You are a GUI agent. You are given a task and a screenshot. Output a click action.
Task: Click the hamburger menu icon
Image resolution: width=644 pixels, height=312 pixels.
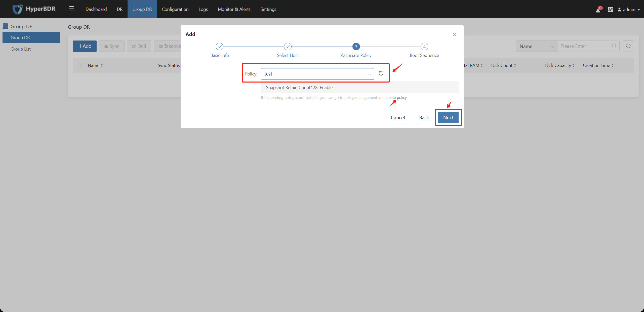[x=71, y=9]
